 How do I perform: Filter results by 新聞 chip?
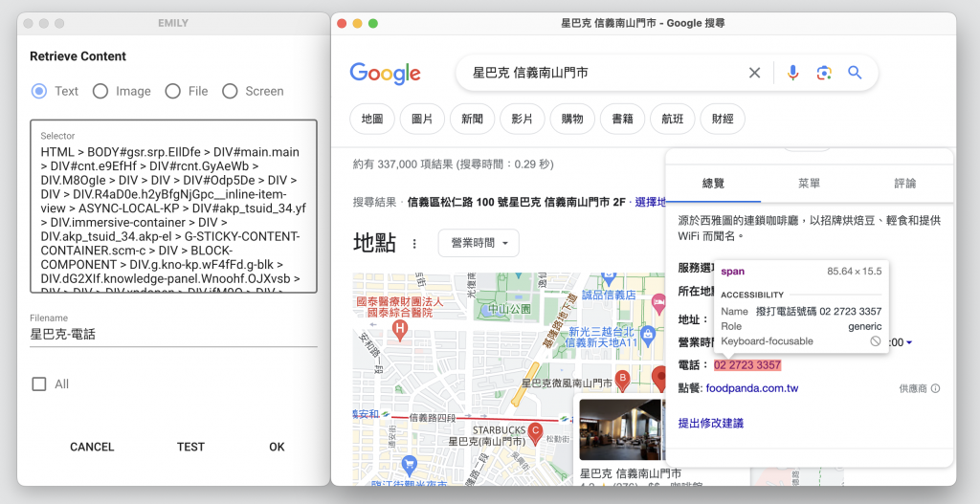tap(472, 119)
